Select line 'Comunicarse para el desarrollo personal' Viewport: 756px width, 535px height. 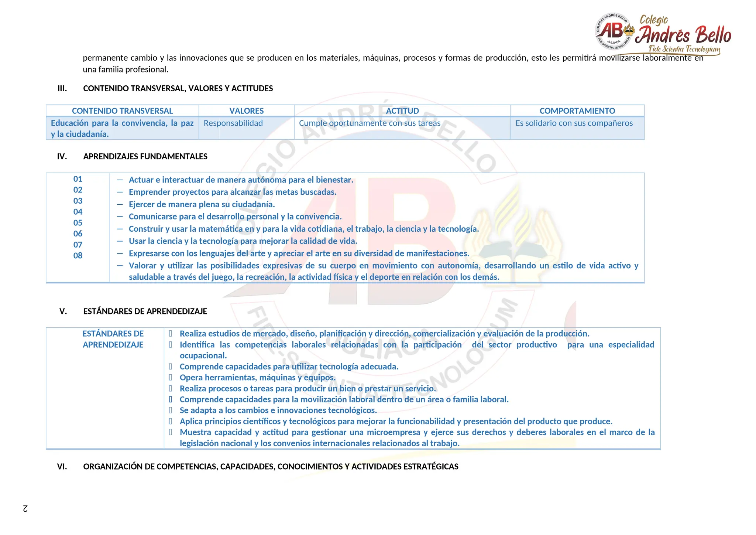click(x=235, y=217)
